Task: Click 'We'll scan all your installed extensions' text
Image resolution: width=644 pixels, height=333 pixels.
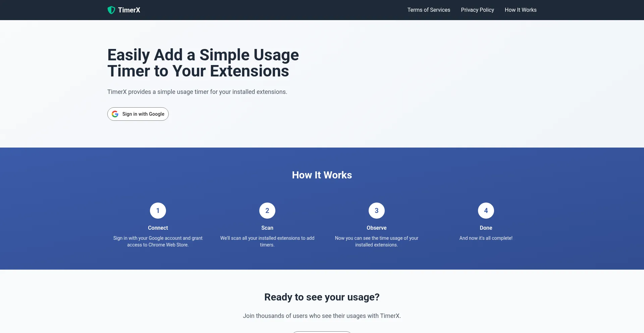Action: [267, 241]
